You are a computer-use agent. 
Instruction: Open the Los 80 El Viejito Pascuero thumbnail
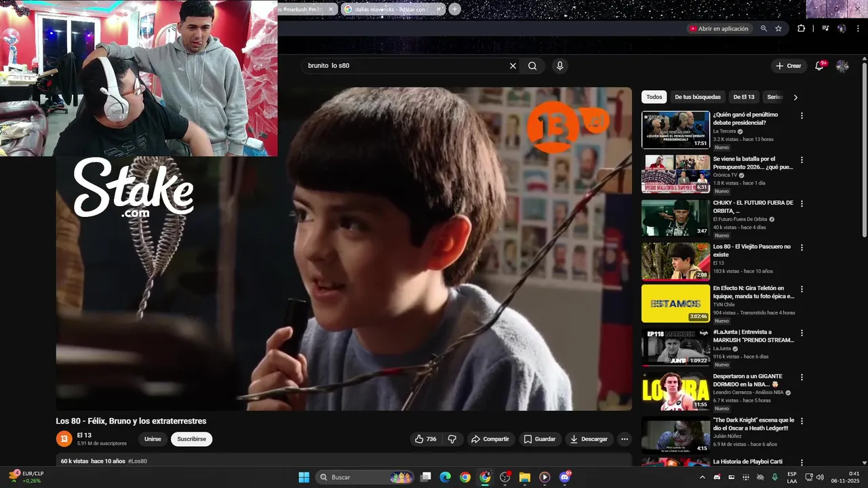675,262
